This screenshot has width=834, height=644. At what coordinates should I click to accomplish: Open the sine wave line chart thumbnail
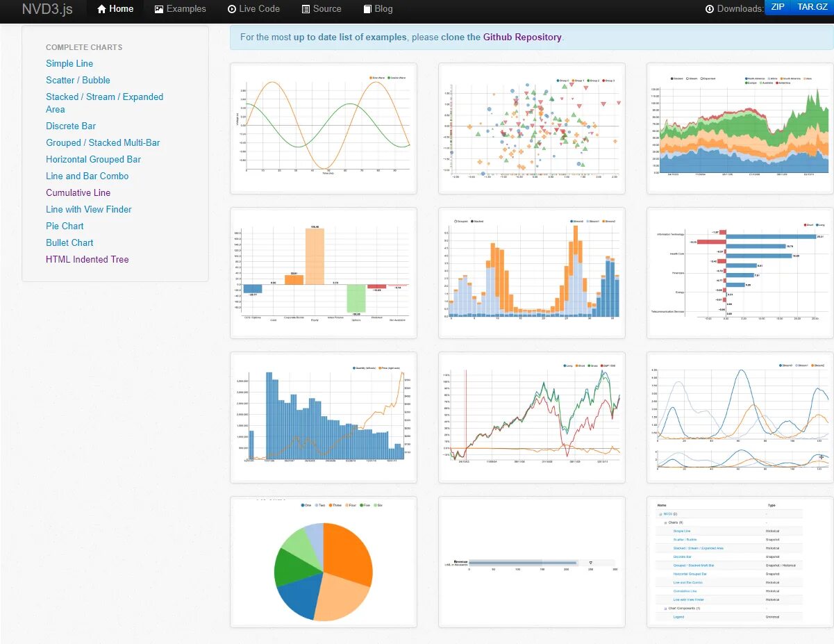(324, 129)
